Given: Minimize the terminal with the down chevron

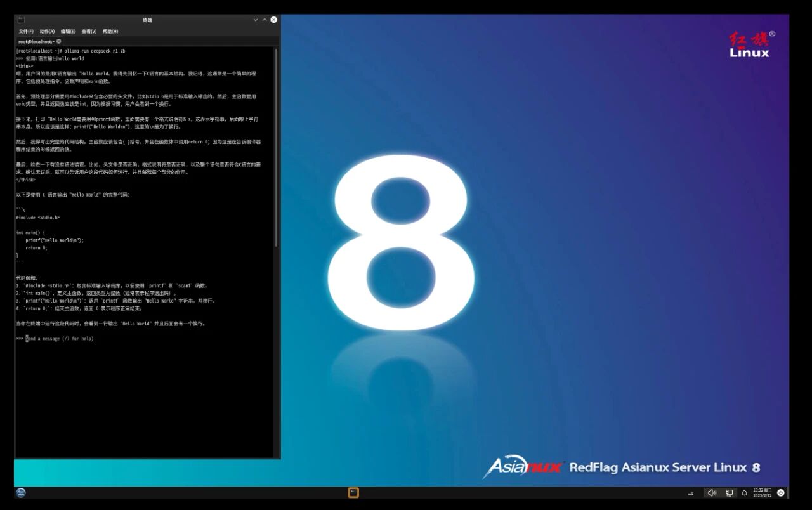Looking at the screenshot, I should pyautogui.click(x=256, y=20).
